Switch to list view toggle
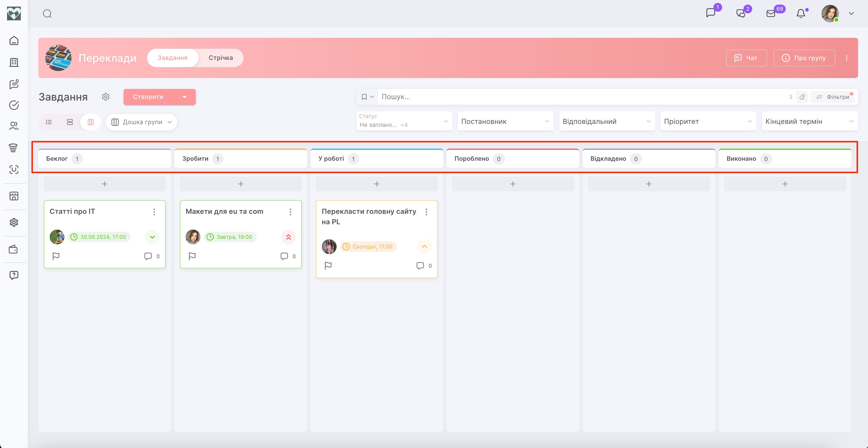The image size is (868, 448). [x=49, y=122]
